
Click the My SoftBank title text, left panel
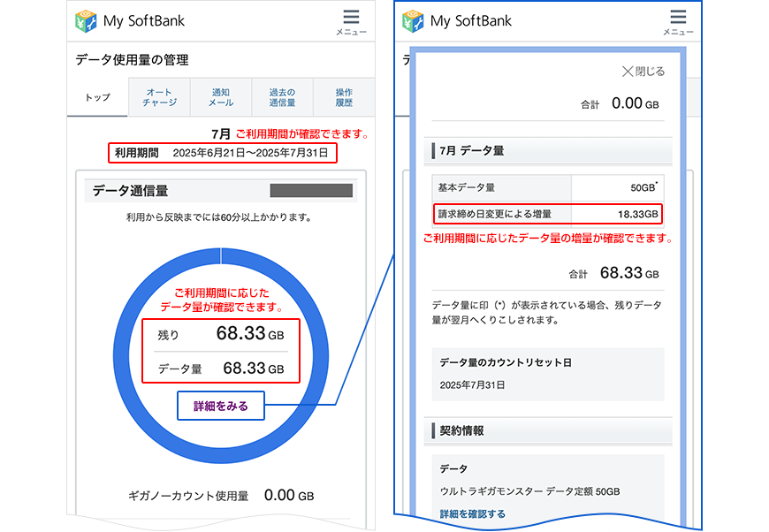point(144,21)
